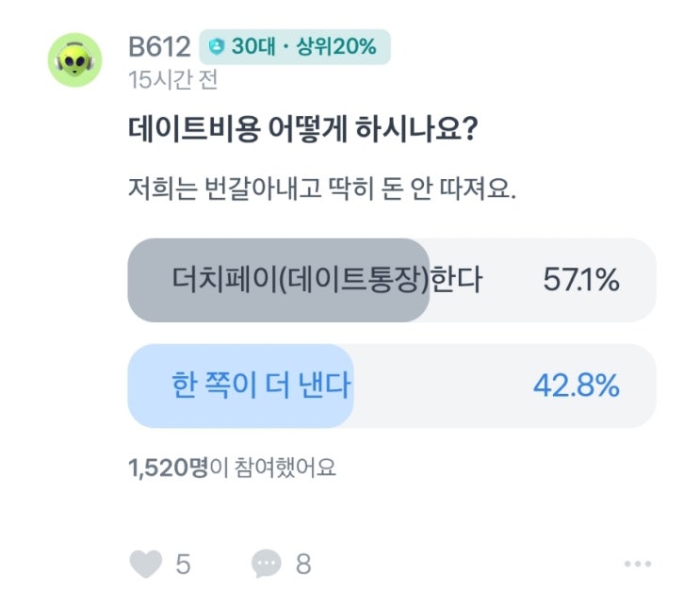Tap the green alien profile avatar

tap(75, 60)
